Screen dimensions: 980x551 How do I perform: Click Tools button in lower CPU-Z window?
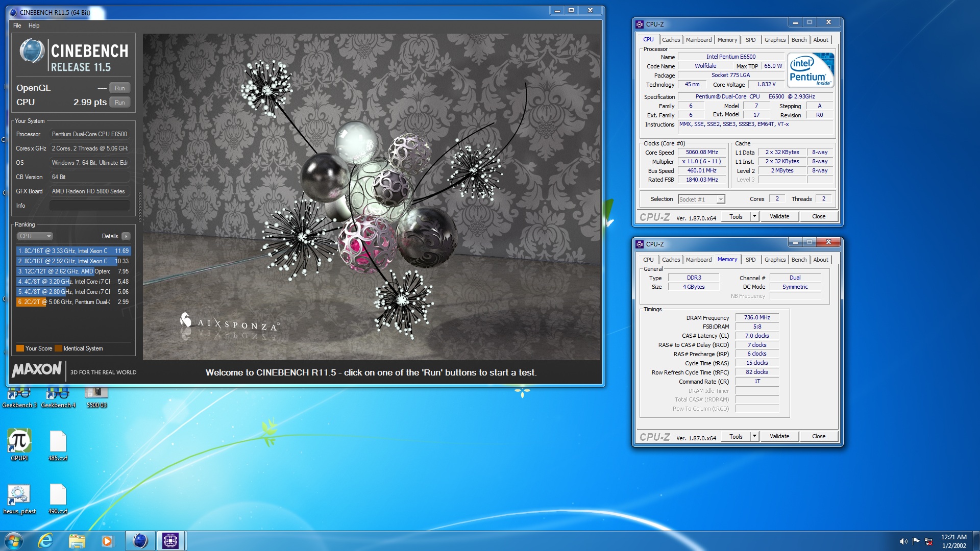click(736, 436)
